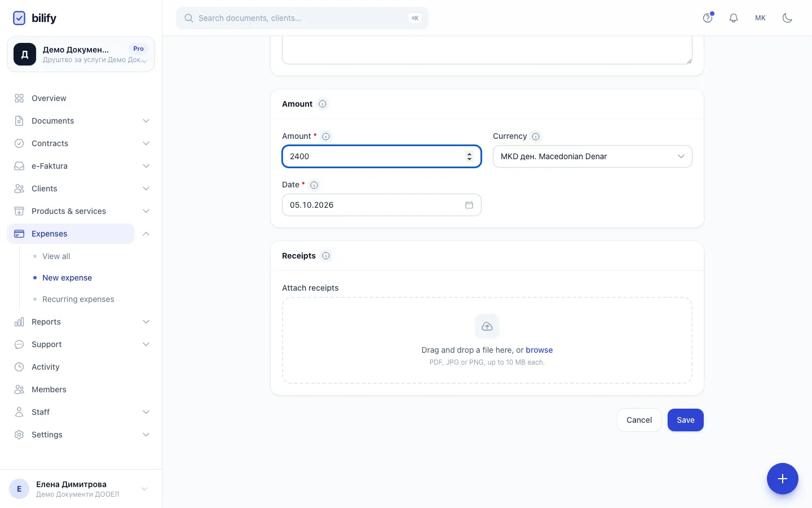812x508 pixels.
Task: Show info tooltip for Currency
Action: coord(536,137)
